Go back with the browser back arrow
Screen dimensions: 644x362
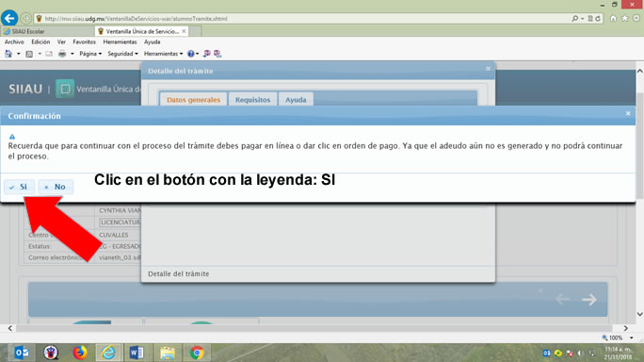pyautogui.click(x=9, y=18)
